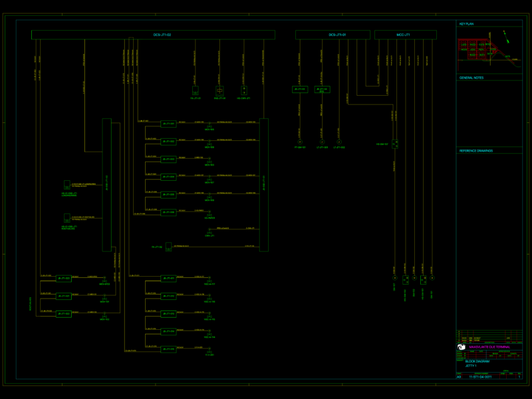Click the valve symbol on JB-JT1-004 line
Screen dimensions: 532x399
tap(209, 179)
